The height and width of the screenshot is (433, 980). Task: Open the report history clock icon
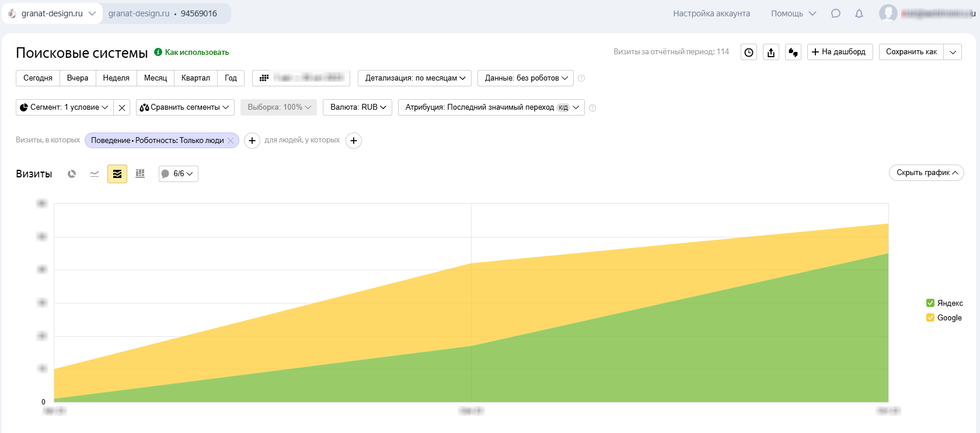tap(749, 53)
